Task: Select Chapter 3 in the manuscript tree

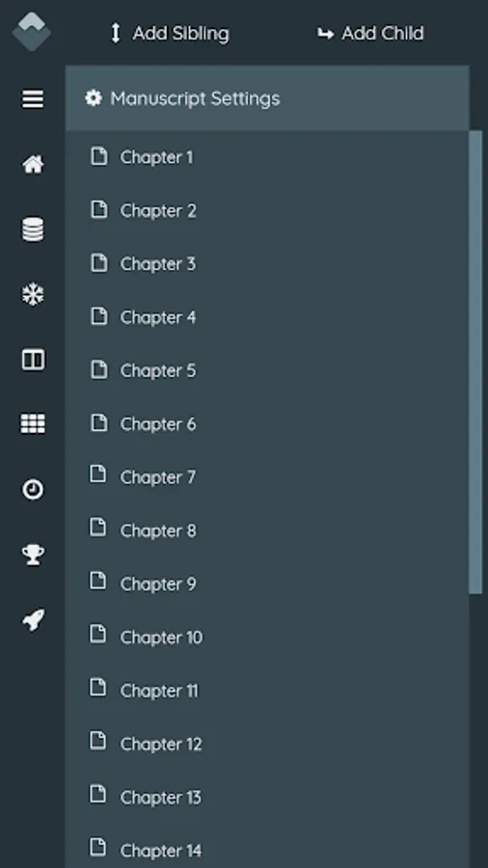Action: point(267,264)
